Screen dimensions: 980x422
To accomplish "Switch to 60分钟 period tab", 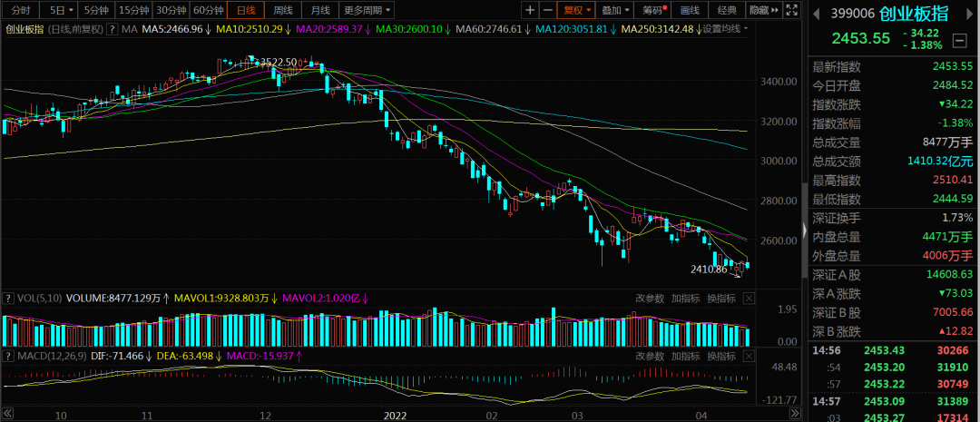I will click(208, 10).
